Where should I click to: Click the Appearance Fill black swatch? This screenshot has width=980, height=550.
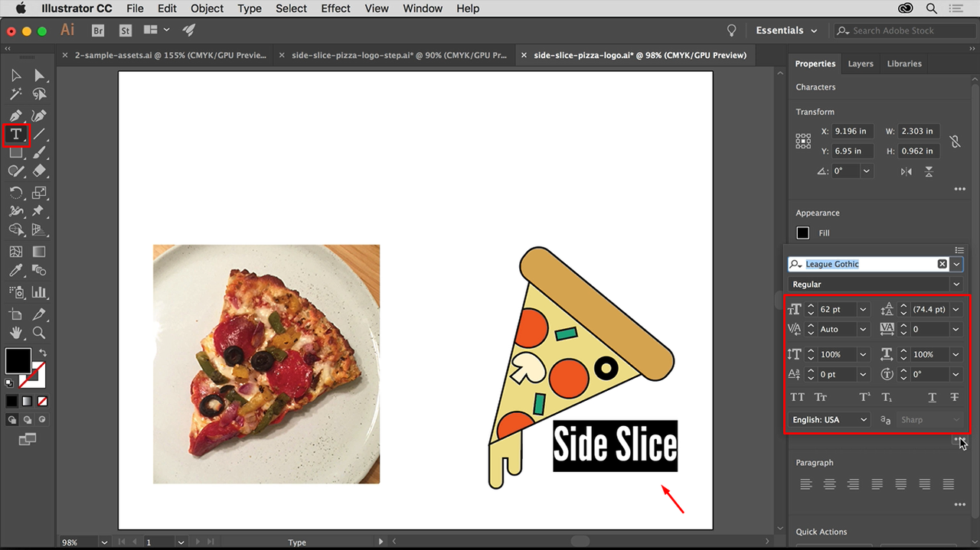pos(802,233)
